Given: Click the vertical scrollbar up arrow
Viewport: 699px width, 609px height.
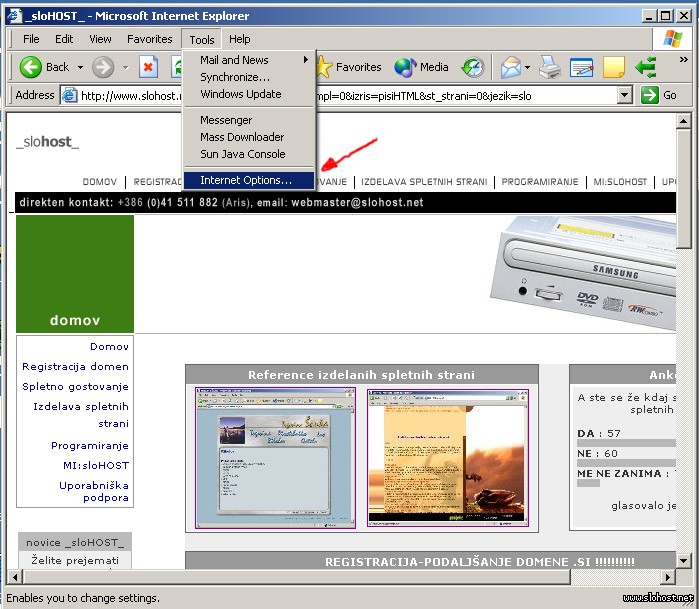Looking at the screenshot, I should pyautogui.click(x=683, y=121).
